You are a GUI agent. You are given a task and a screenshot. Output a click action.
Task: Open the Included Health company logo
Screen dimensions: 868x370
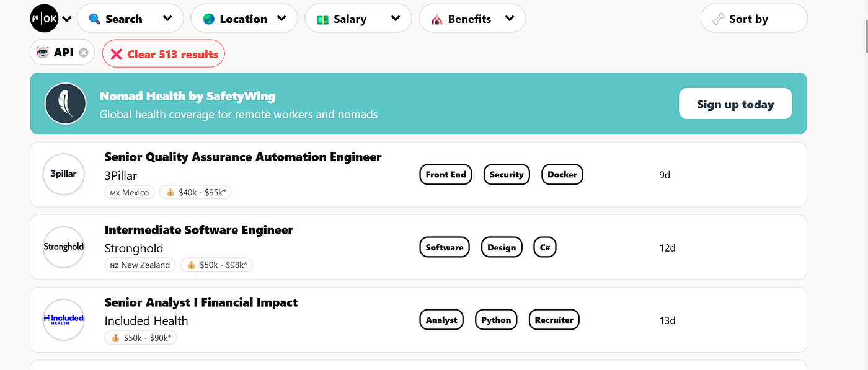click(x=63, y=319)
